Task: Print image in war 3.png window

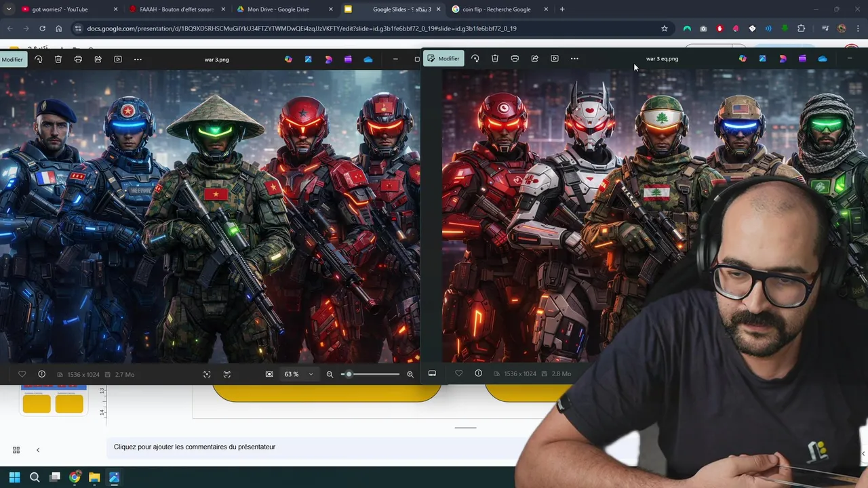Action: (78, 60)
